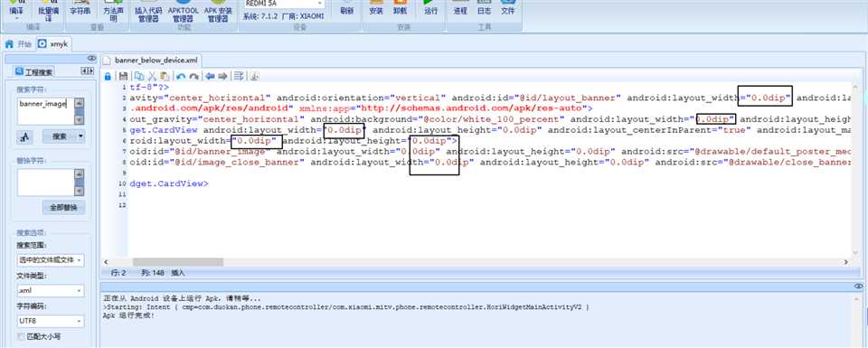Click the paste icon in editor toolbar
This screenshot has height=348, width=868.
[x=165, y=76]
